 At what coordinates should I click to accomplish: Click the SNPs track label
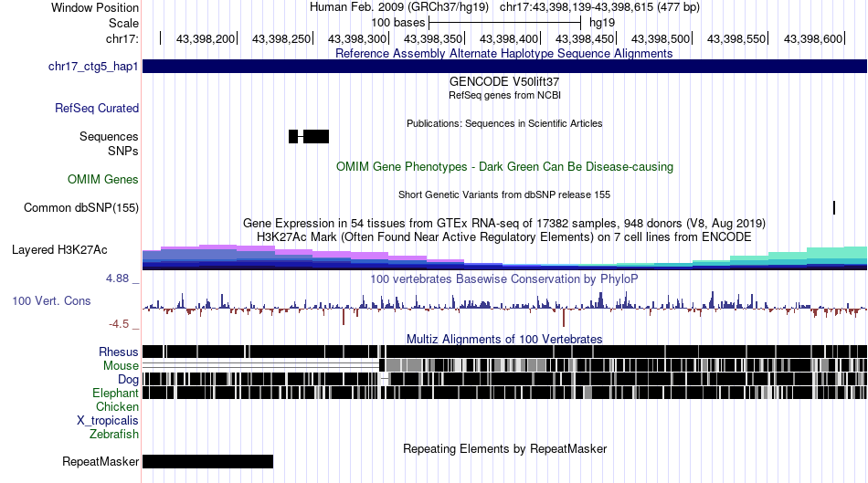123,151
